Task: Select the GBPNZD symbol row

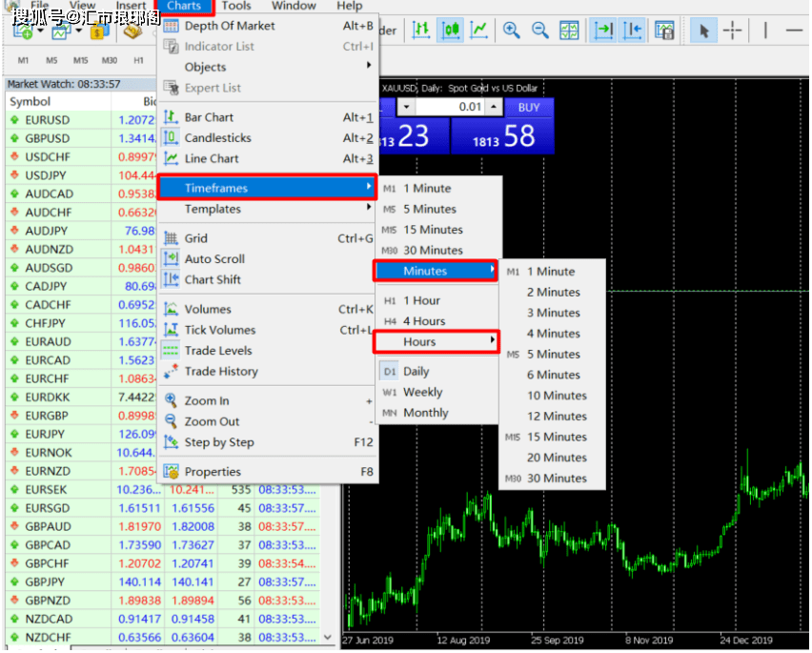Action: [163, 601]
